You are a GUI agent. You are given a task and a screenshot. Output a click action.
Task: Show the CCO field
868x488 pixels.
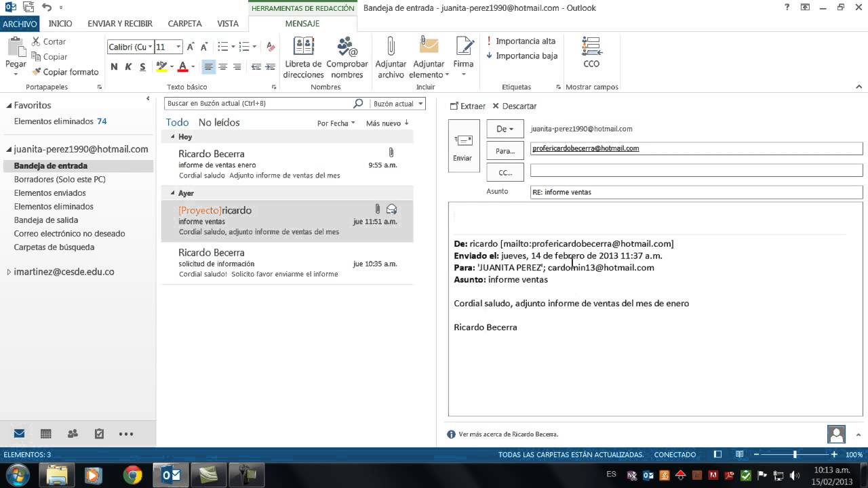click(591, 52)
